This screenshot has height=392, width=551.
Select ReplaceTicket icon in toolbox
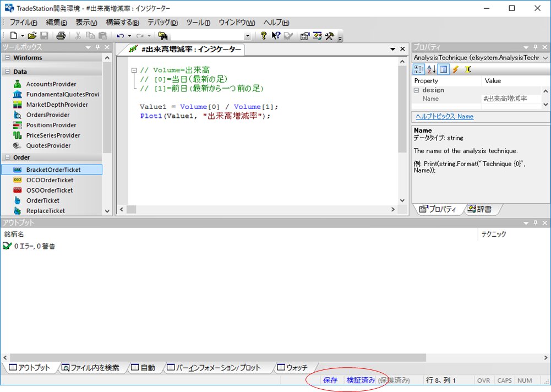17,211
